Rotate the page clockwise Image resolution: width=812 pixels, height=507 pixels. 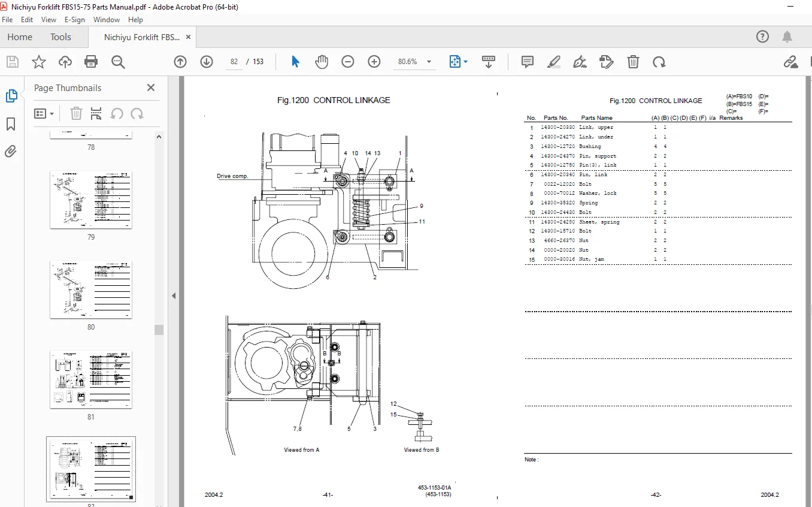[659, 62]
